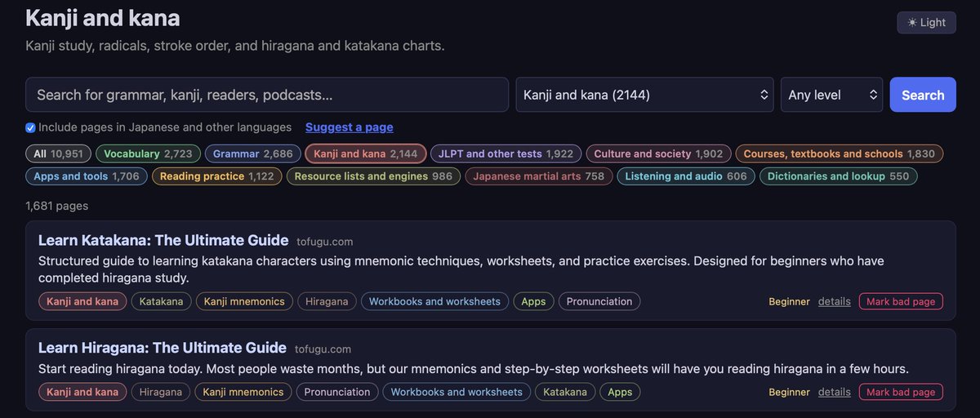This screenshot has height=418, width=980.
Task: Select Apps and tools filter
Action: pos(87,176)
